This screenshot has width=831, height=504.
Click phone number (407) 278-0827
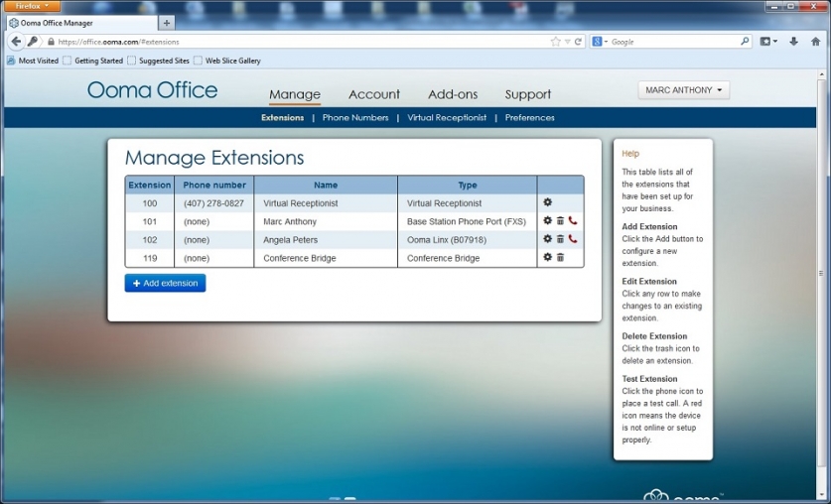click(213, 203)
